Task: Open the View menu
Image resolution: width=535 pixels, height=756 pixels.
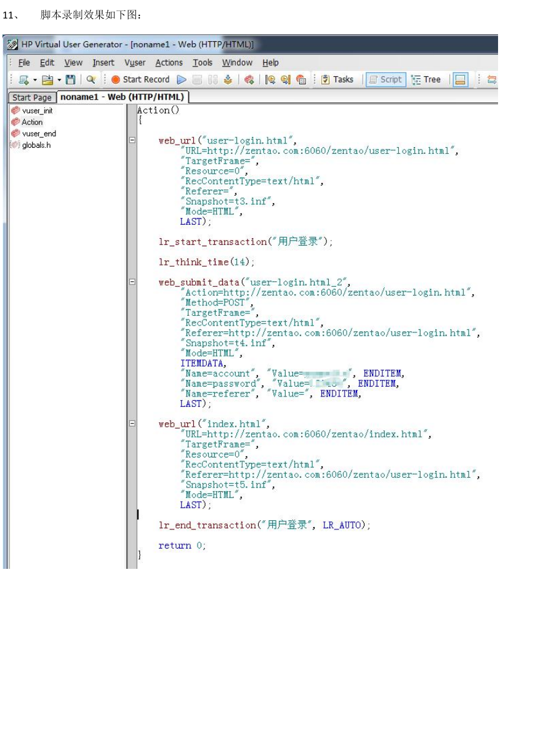Action: [73, 62]
